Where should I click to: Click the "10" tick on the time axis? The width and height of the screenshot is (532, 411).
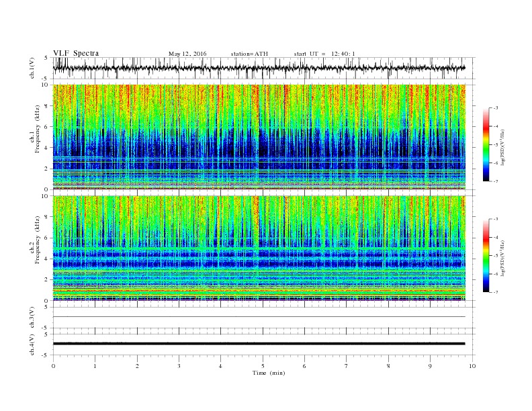point(472,366)
